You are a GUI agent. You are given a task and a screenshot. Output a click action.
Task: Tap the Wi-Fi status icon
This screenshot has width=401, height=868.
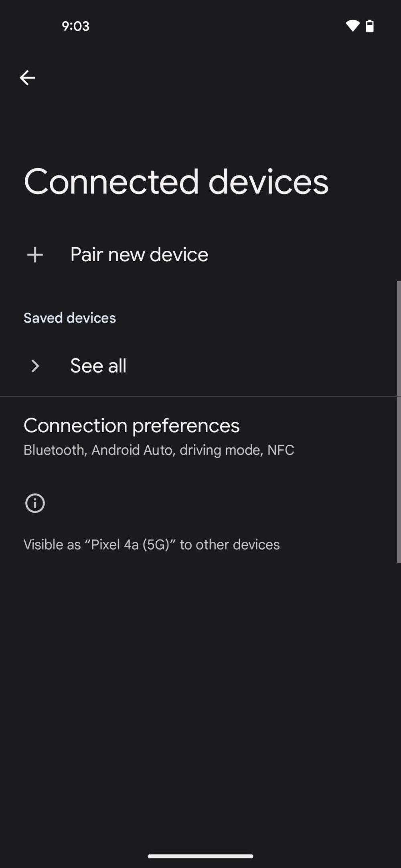[352, 26]
